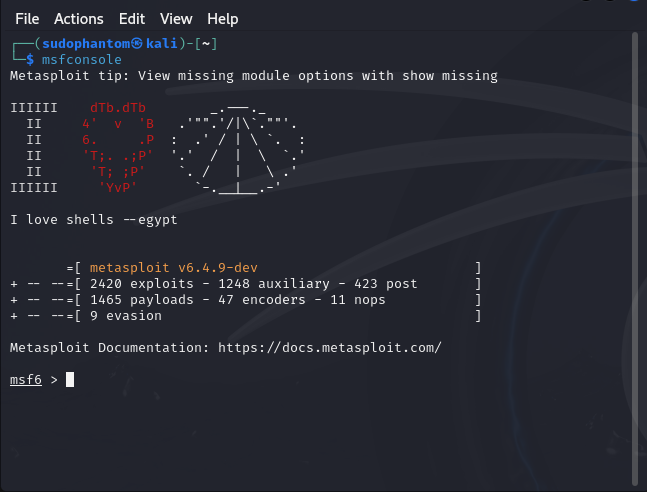Click the 'kali' hostname in the prompt

[x=162, y=44]
